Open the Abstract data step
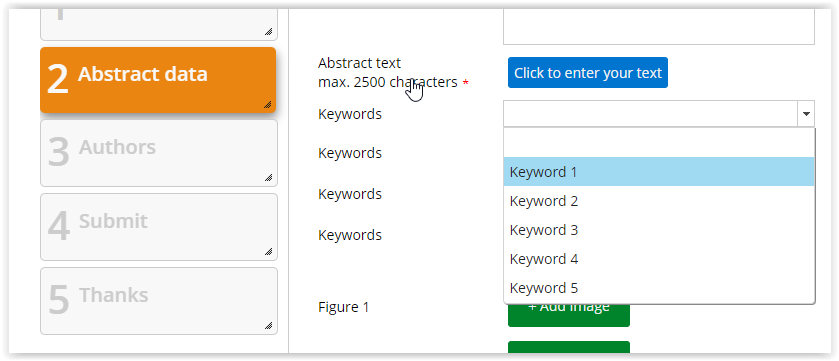The width and height of the screenshot is (839, 361). click(158, 80)
